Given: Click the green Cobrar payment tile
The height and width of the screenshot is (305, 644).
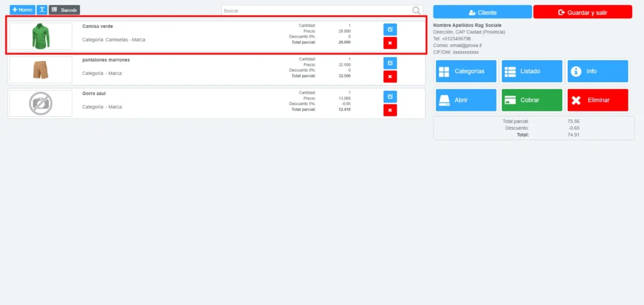Looking at the screenshot, I should point(531,100).
